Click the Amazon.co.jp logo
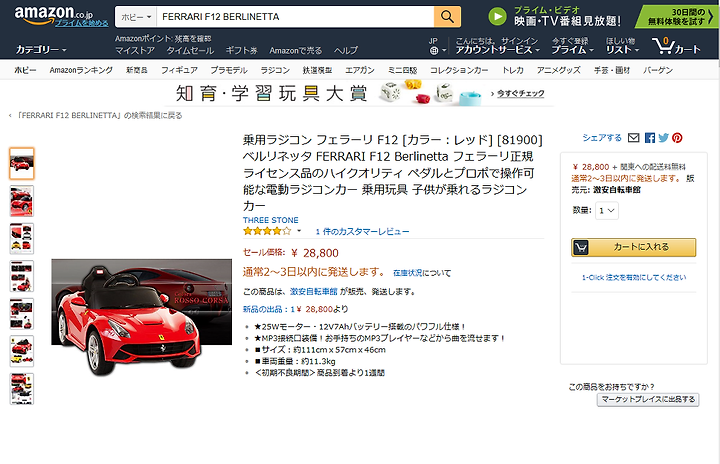 (53, 14)
